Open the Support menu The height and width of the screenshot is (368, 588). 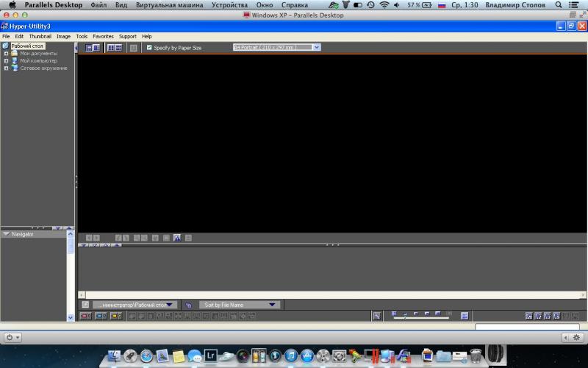coord(127,36)
